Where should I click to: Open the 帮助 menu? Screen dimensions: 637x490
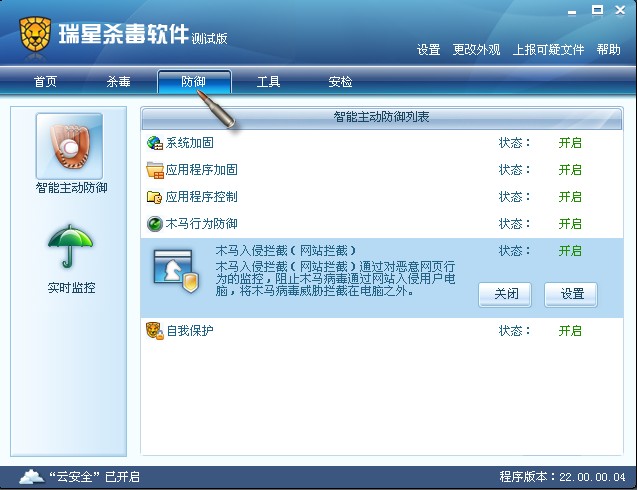[609, 50]
